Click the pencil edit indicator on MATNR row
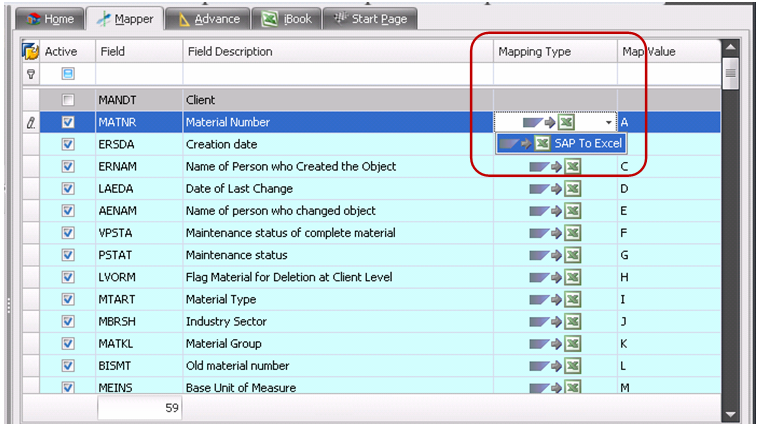 [x=30, y=122]
